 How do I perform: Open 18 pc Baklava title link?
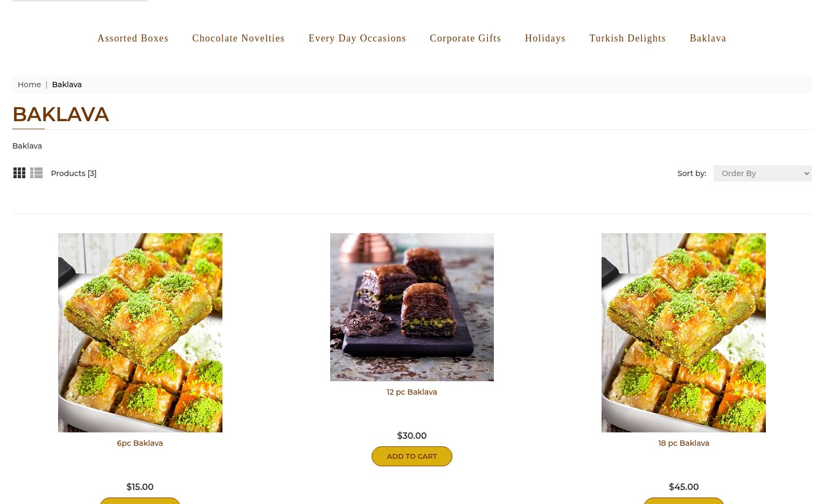coord(683,443)
